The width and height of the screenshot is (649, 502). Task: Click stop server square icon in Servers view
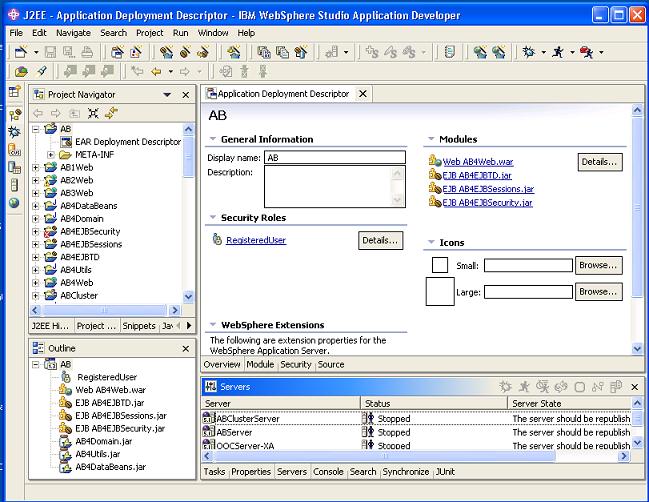point(579,387)
